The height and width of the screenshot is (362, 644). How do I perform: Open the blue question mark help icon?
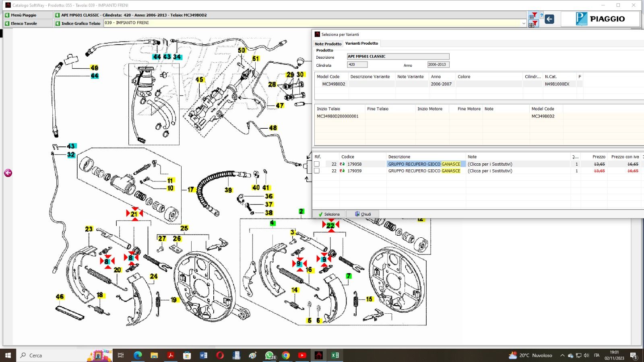pyautogui.click(x=541, y=16)
